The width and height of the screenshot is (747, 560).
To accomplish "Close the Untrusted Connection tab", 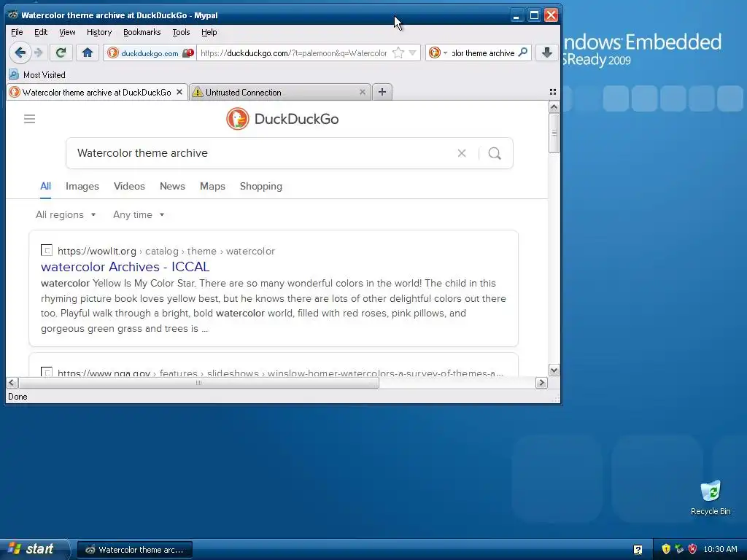I will (362, 92).
